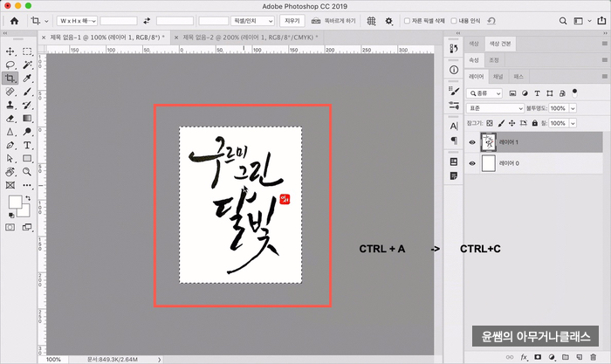Open the 픽셀/인치 units dropdown
The image size is (611, 364).
pos(252,21)
